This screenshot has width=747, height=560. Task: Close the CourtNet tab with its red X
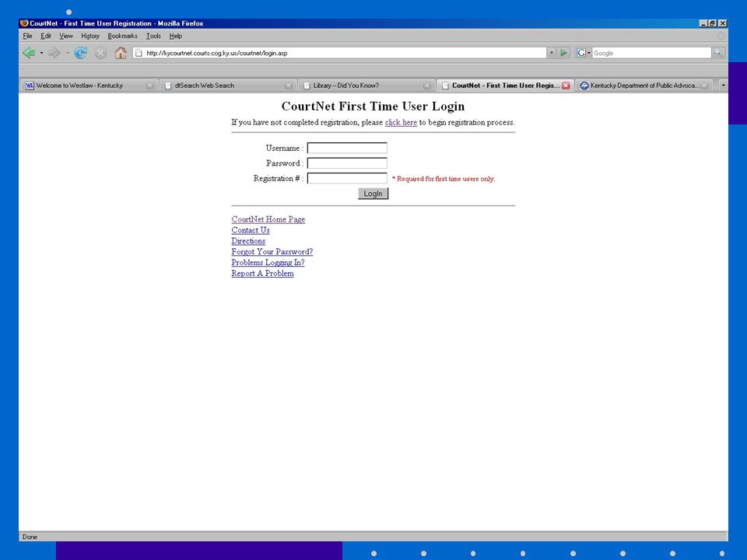coord(566,86)
